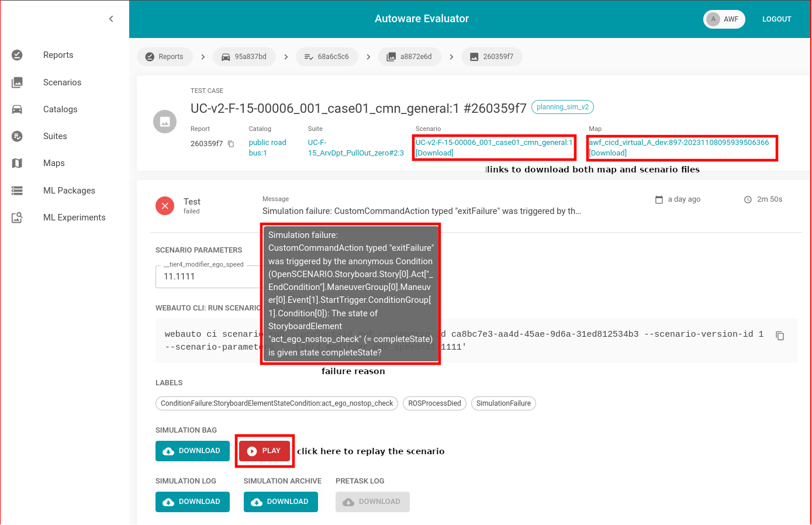Screen dimensions: 812x525
Task: Play the simulation bag replay
Action: [x=264, y=451]
